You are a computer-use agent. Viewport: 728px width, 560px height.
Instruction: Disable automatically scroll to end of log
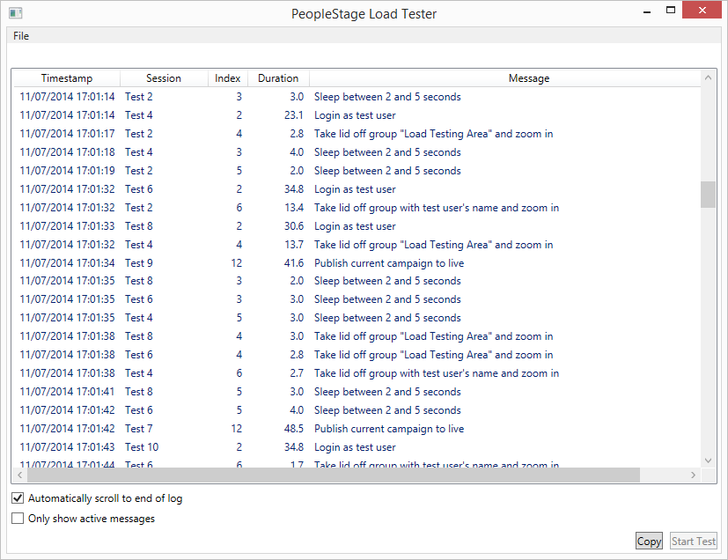(18, 498)
